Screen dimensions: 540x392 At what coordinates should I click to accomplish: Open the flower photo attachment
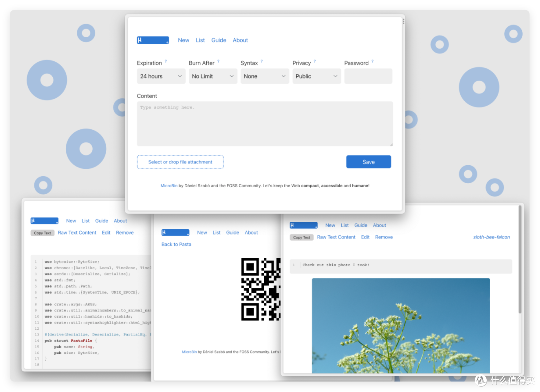401,326
